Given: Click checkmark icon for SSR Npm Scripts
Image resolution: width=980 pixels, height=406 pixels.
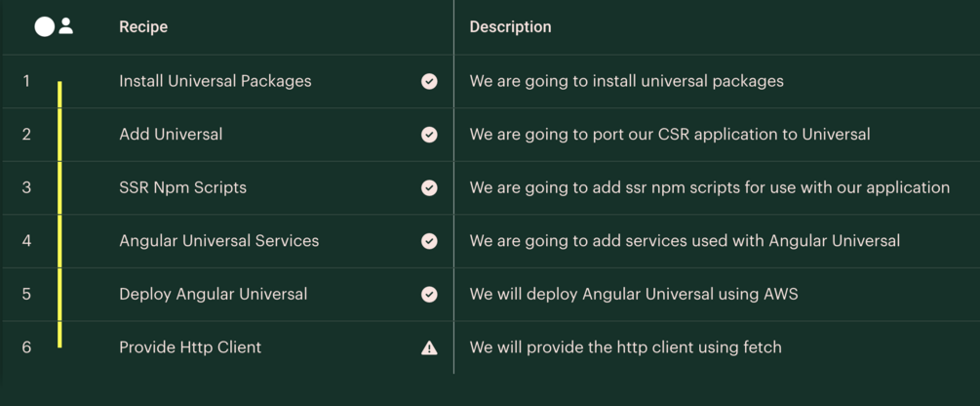Looking at the screenshot, I should [429, 187].
